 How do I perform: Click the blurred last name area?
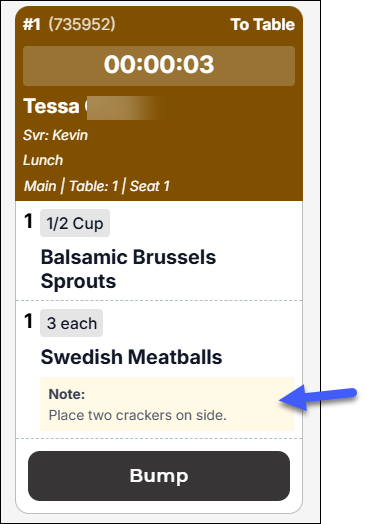pyautogui.click(x=127, y=108)
